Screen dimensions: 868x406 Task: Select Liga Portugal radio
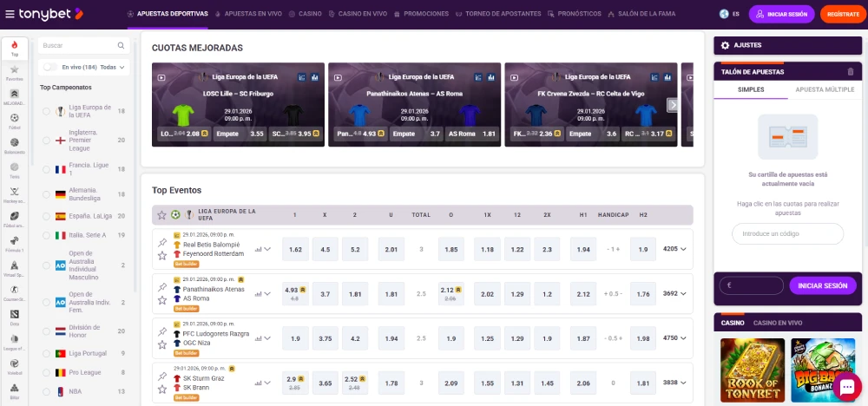[x=47, y=353]
